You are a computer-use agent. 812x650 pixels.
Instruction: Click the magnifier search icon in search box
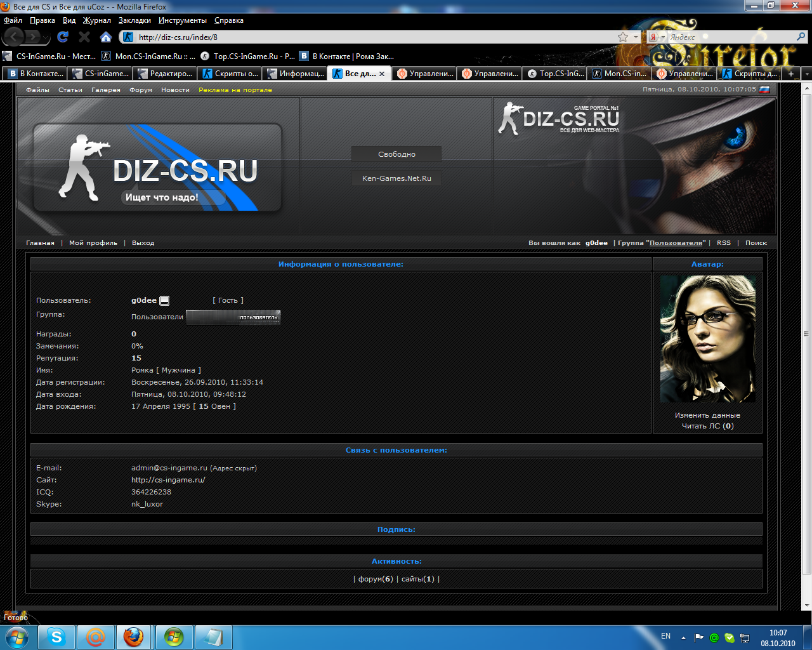[801, 37]
